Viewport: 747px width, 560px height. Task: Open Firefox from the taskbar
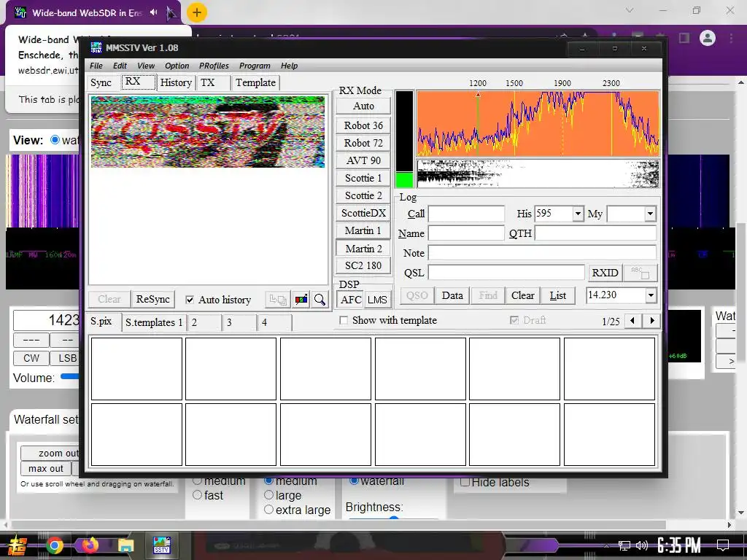90,545
